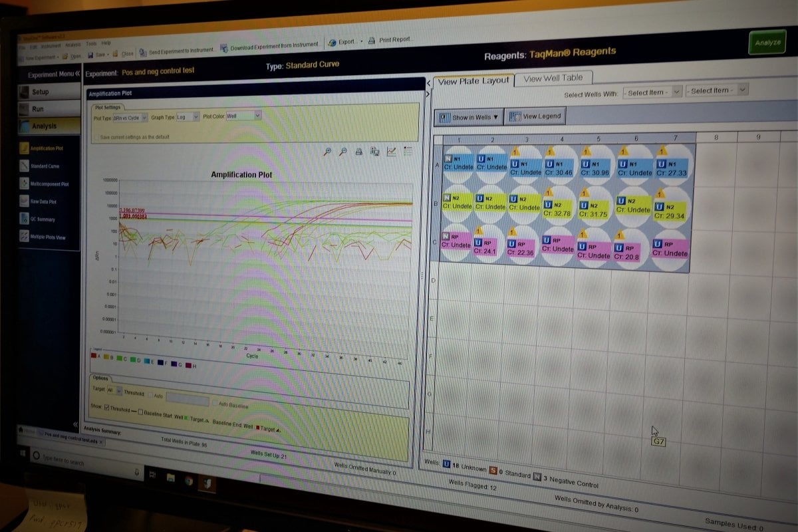Image resolution: width=798 pixels, height=532 pixels.
Task: Click the Task View taskbar icon
Action: (x=152, y=475)
